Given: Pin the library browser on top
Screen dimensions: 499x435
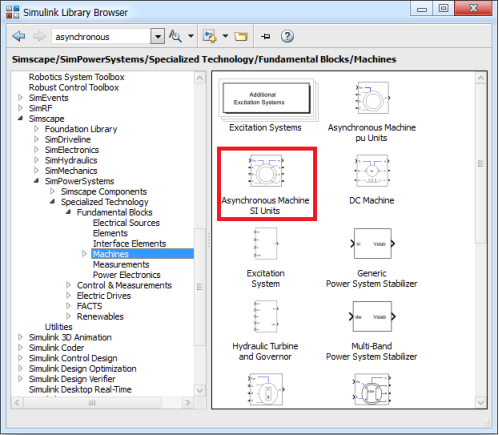Looking at the screenshot, I should pyautogui.click(x=265, y=36).
